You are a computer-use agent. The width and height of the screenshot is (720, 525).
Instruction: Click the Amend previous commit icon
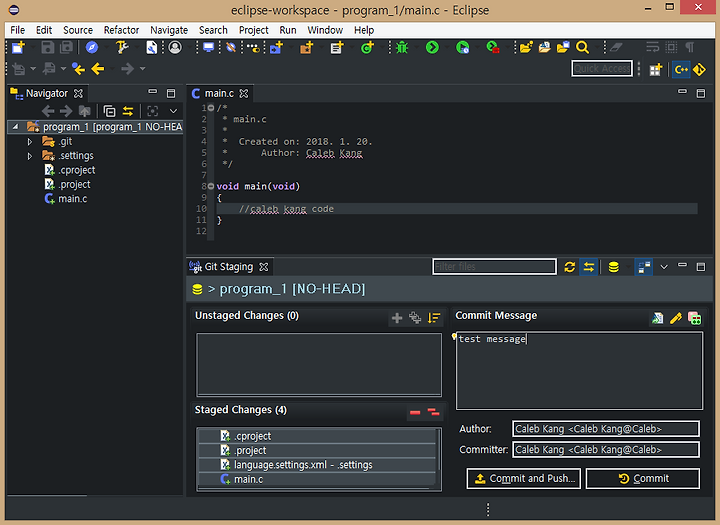(x=657, y=318)
